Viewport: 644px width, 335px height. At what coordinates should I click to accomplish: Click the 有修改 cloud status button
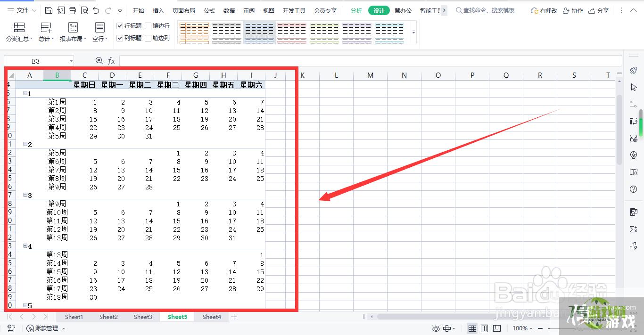pos(544,10)
